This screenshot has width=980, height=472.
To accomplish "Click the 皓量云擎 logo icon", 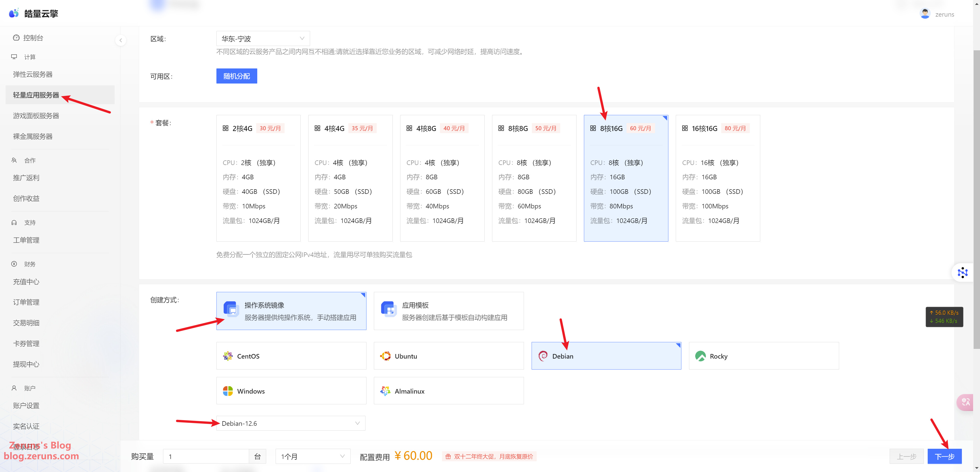I will pos(14,13).
